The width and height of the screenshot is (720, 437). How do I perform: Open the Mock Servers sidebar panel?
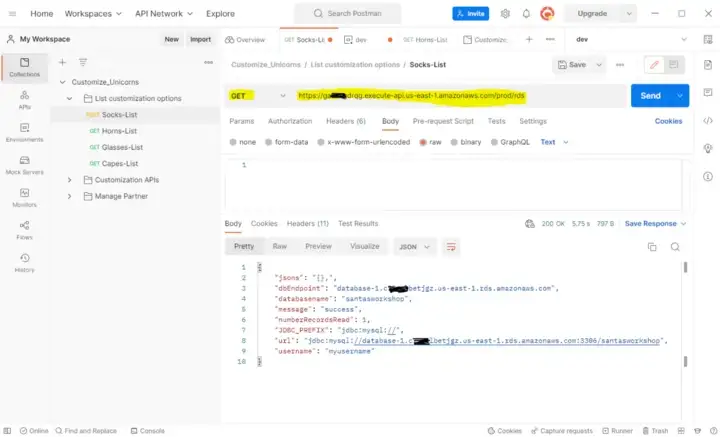(x=24, y=165)
